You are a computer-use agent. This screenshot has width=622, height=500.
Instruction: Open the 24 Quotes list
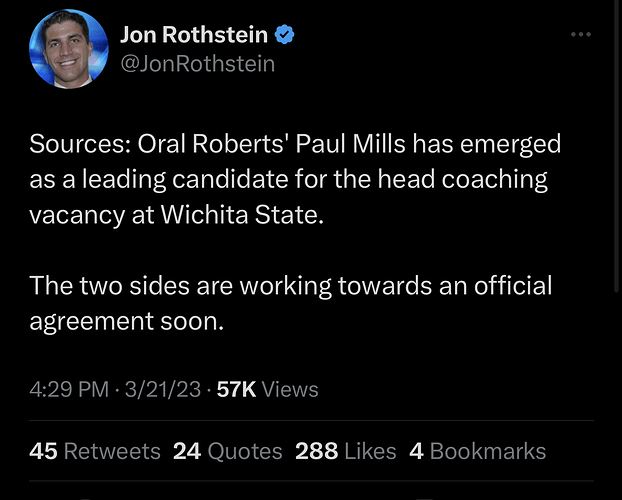(228, 451)
